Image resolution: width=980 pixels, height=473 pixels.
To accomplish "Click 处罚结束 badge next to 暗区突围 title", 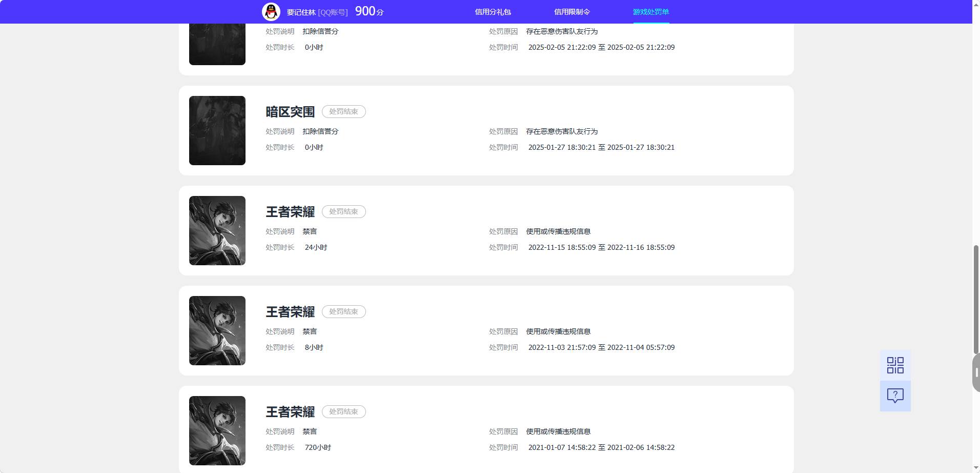I will click(x=343, y=111).
